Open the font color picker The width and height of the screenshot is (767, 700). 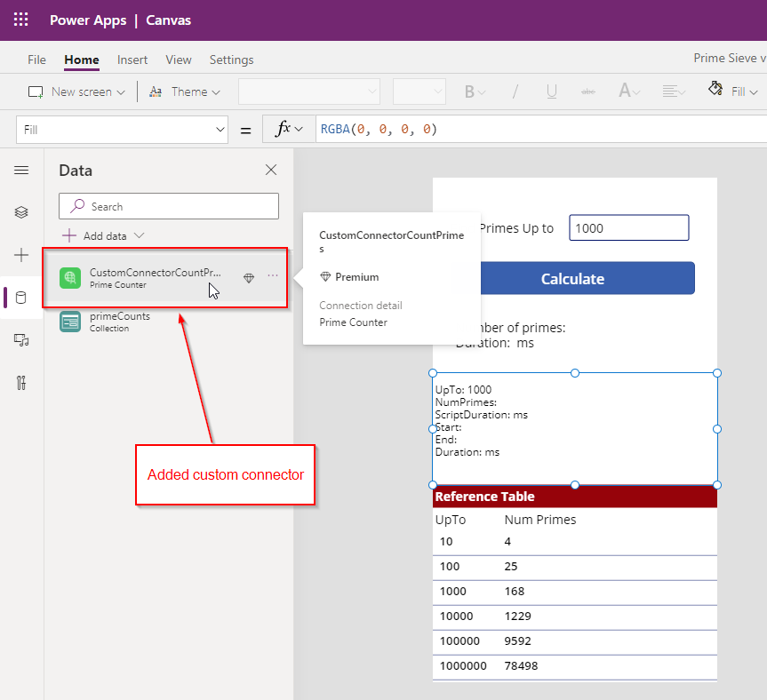[629, 91]
